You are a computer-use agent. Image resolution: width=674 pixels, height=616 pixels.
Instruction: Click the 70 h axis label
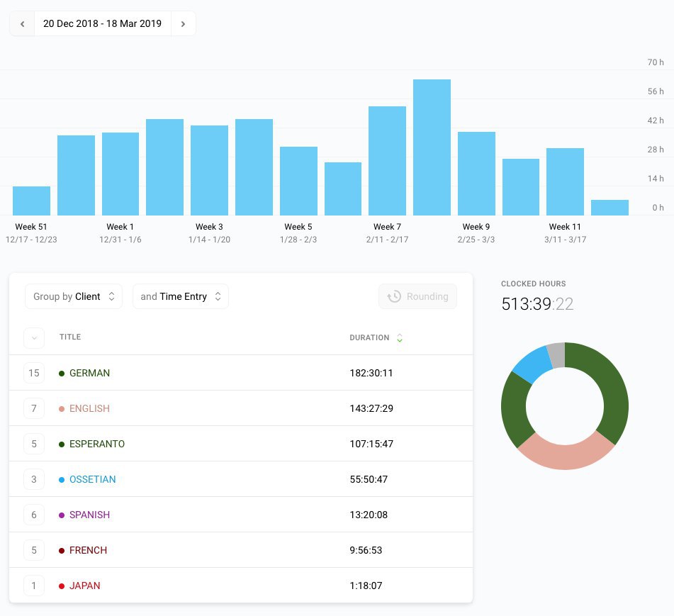click(656, 62)
